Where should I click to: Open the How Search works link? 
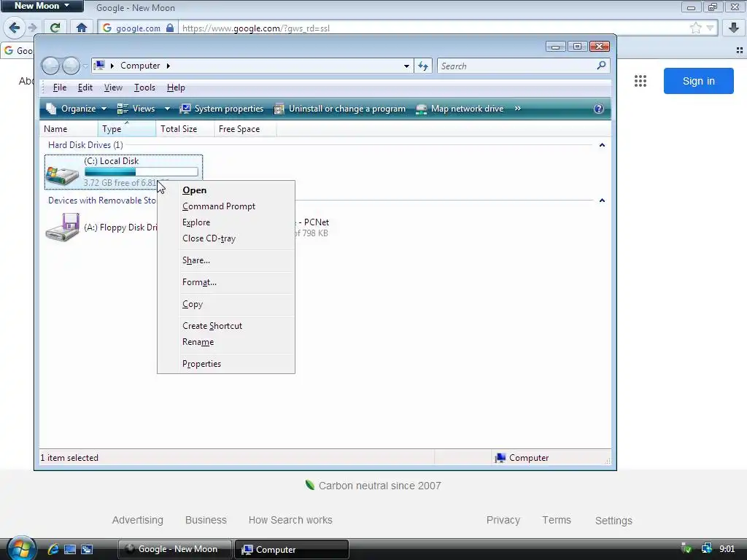pos(290,520)
